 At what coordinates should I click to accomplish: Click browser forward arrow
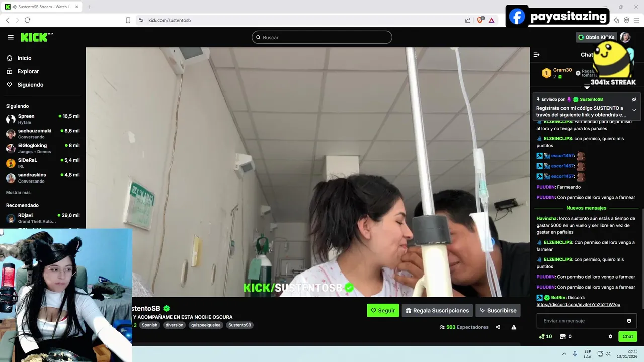tap(17, 20)
